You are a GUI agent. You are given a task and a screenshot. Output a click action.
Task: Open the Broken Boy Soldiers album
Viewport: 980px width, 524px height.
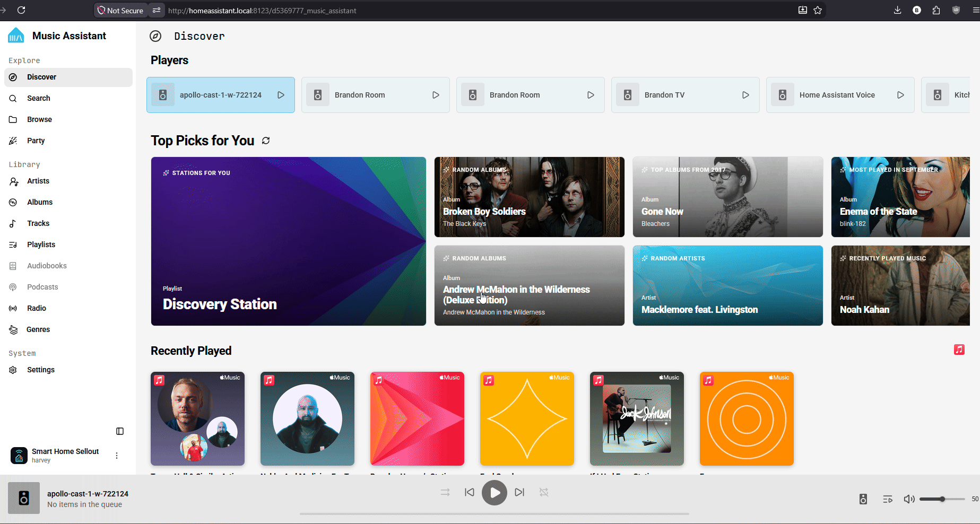pyautogui.click(x=530, y=197)
